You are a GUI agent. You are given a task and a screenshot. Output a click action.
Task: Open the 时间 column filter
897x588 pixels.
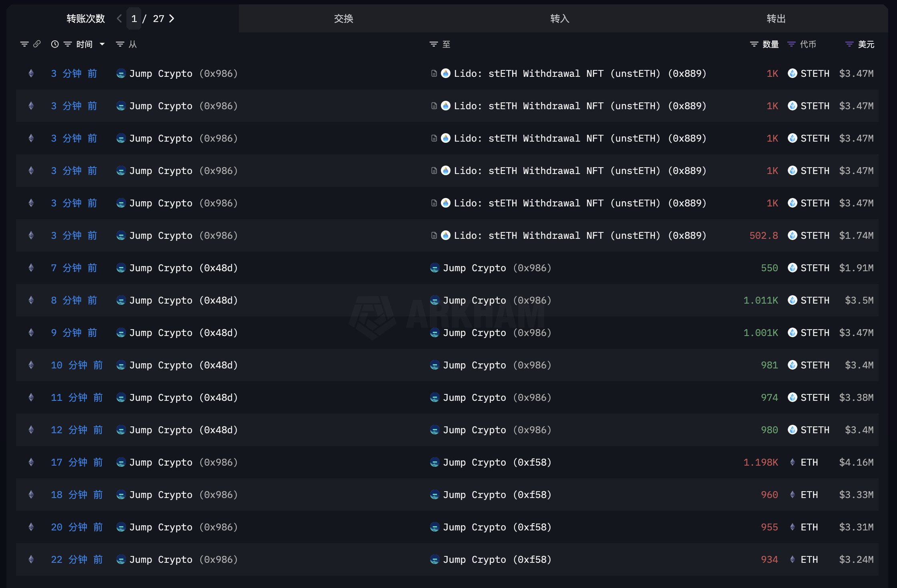[68, 44]
